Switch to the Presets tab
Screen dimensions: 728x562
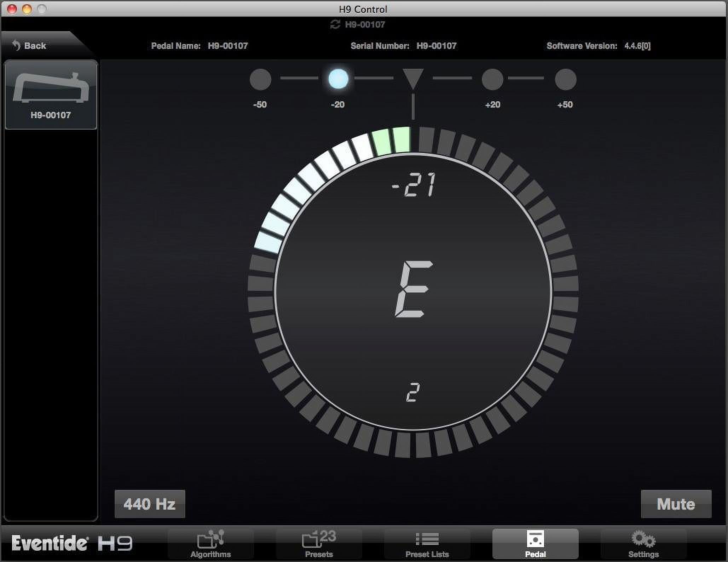pyautogui.click(x=319, y=544)
